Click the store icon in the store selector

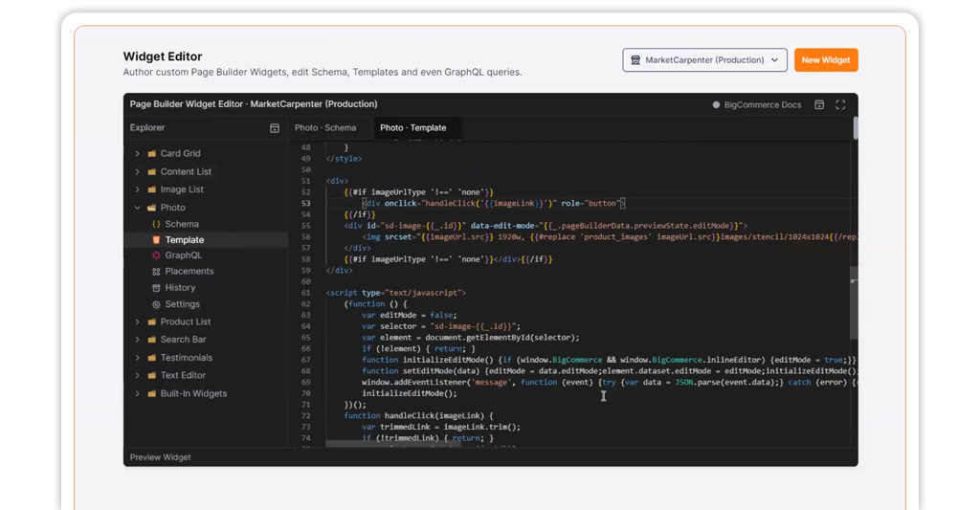(x=635, y=60)
